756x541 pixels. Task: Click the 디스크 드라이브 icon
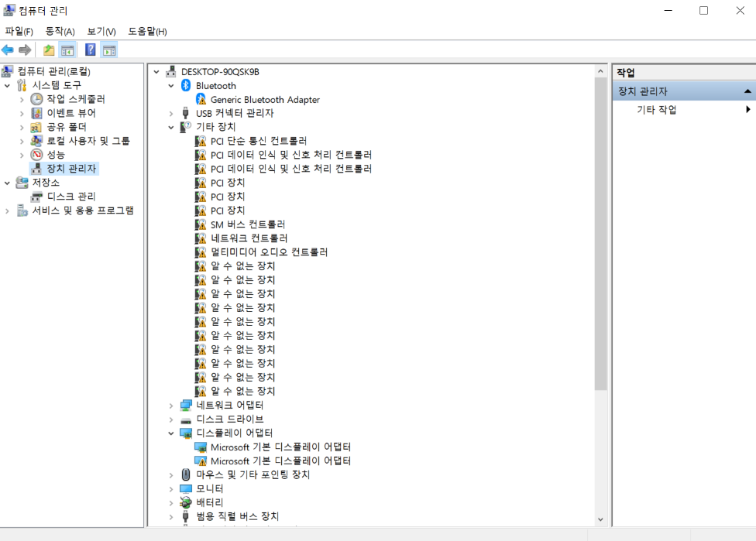coord(186,419)
